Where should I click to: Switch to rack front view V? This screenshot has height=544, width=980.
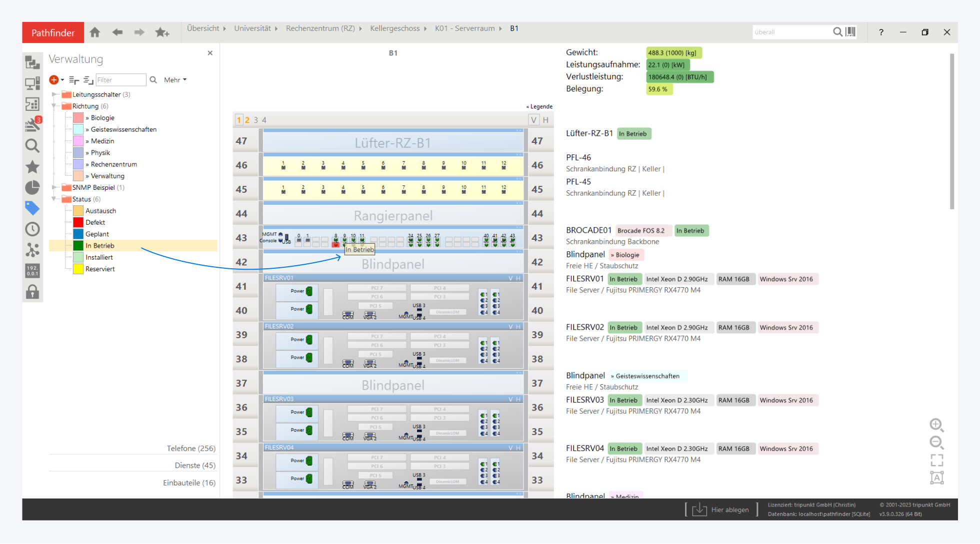[x=533, y=120]
